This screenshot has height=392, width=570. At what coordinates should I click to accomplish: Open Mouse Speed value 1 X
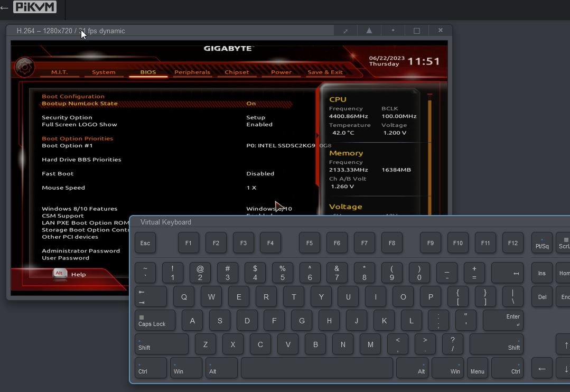pyautogui.click(x=251, y=188)
